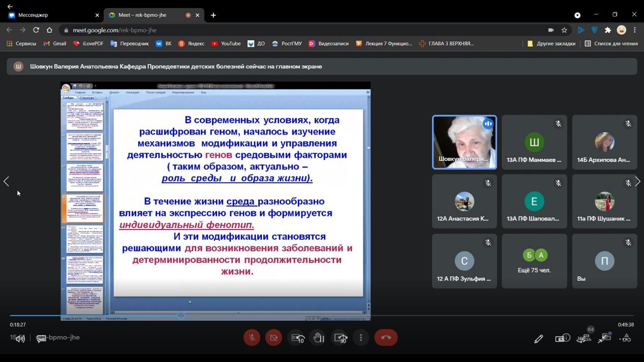Image resolution: width=644 pixels, height=362 pixels.
Task: Click the blue arrow extension icon
Action: (x=581, y=30)
